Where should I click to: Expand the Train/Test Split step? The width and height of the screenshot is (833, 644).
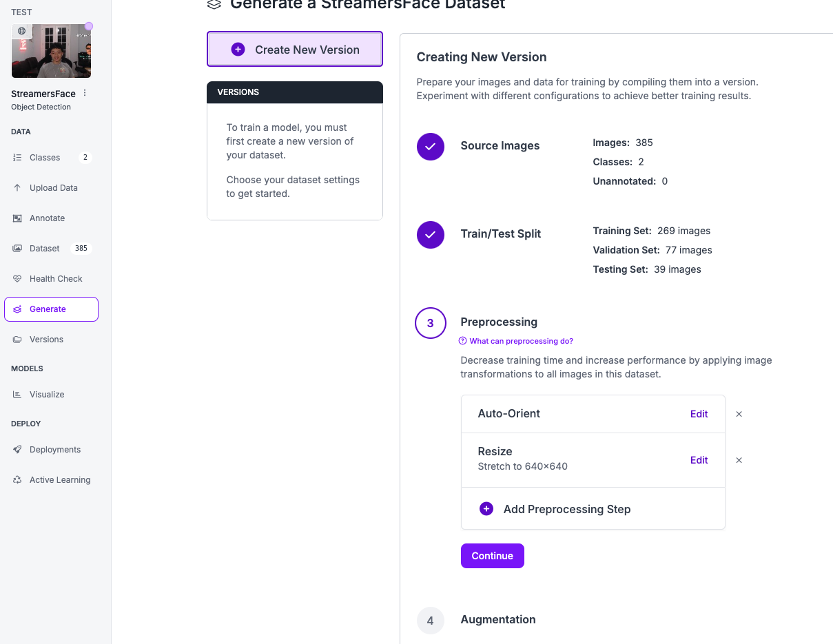[x=500, y=234]
